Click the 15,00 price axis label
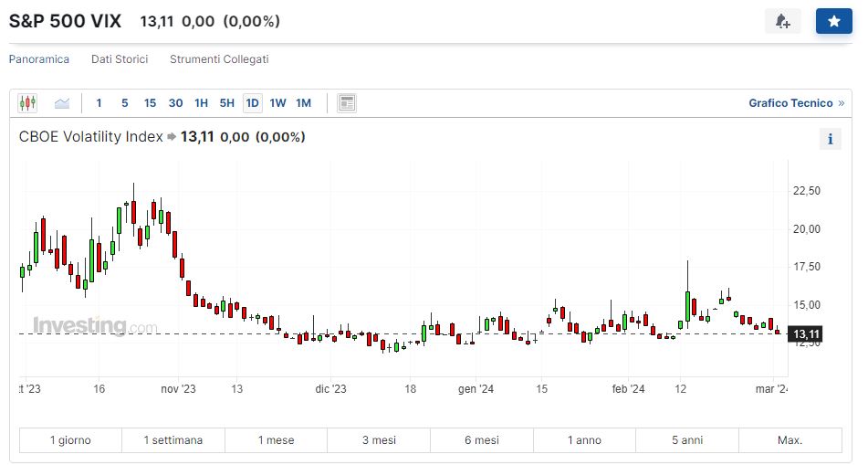Image resolution: width=868 pixels, height=465 pixels. 807,305
